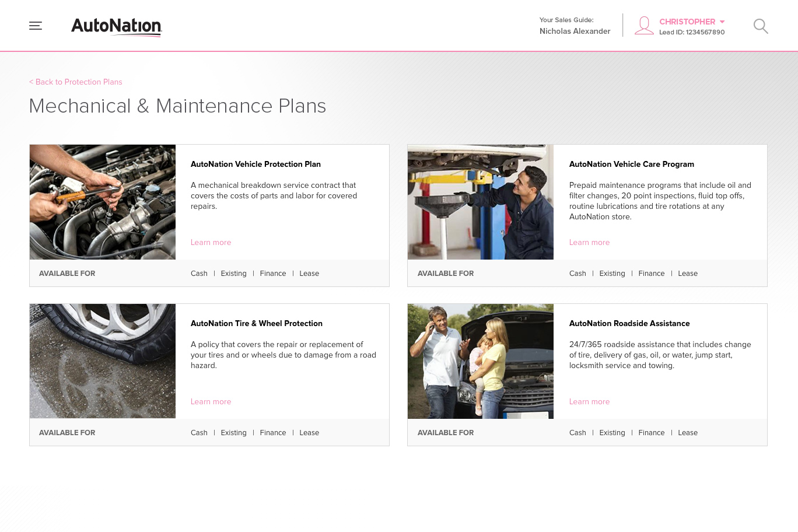Click AVAILABLE FOR label on Vehicle Protection Plan

67,273
